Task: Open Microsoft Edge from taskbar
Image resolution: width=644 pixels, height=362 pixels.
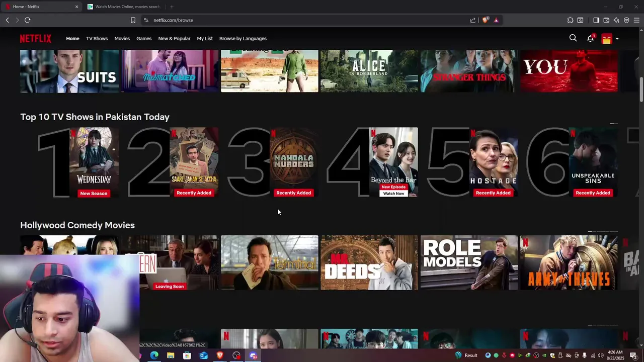Action: [x=154, y=355]
